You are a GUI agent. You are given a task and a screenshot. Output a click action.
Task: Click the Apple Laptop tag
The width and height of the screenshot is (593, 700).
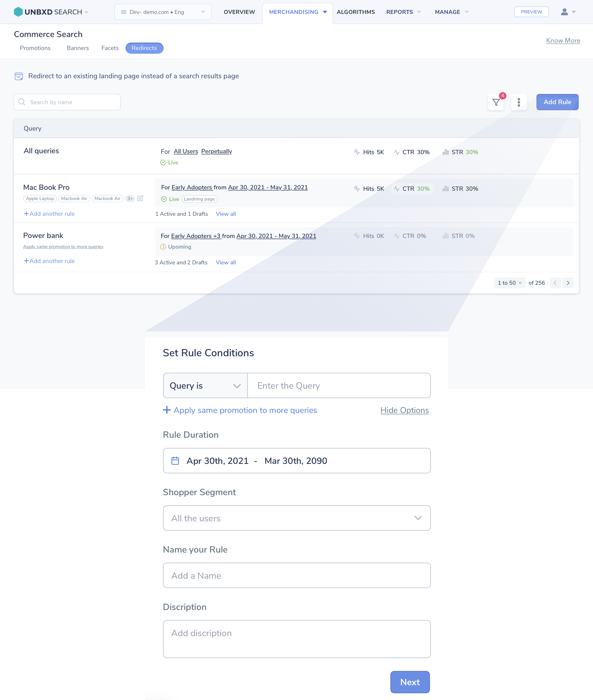pos(40,199)
